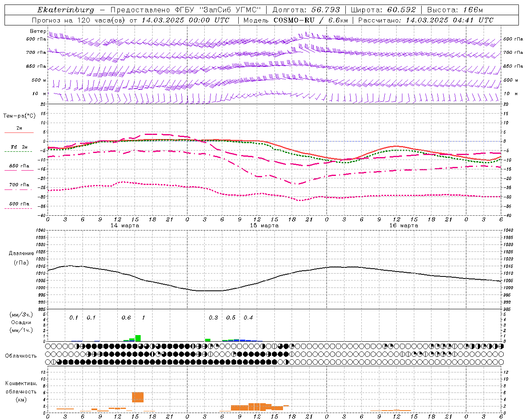
Task: Click the '0.6' precipitation value
Action: pyautogui.click(x=126, y=317)
